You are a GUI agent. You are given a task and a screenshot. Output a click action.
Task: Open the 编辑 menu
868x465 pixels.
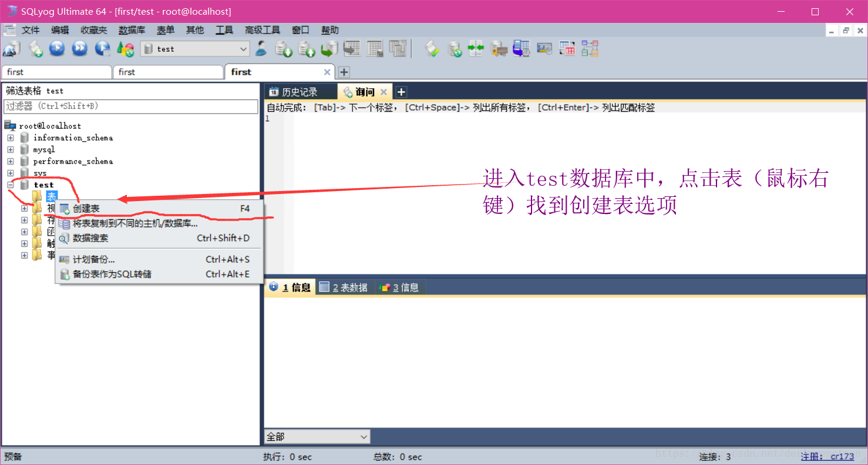pyautogui.click(x=60, y=30)
